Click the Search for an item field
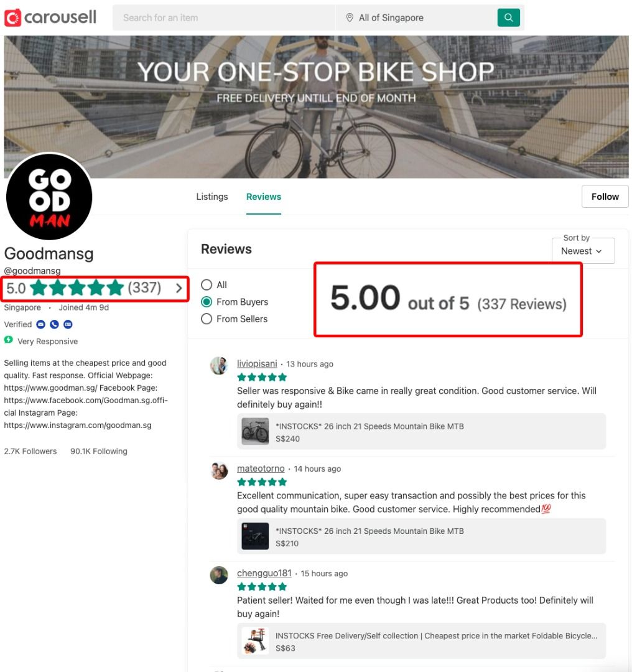 (224, 17)
